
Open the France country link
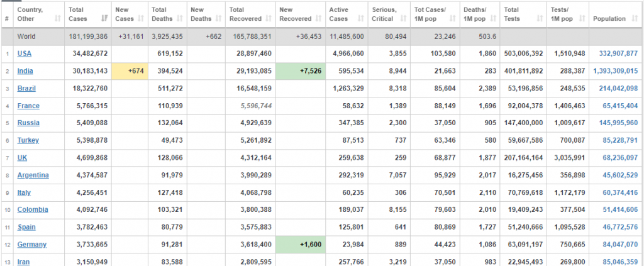[x=28, y=106]
